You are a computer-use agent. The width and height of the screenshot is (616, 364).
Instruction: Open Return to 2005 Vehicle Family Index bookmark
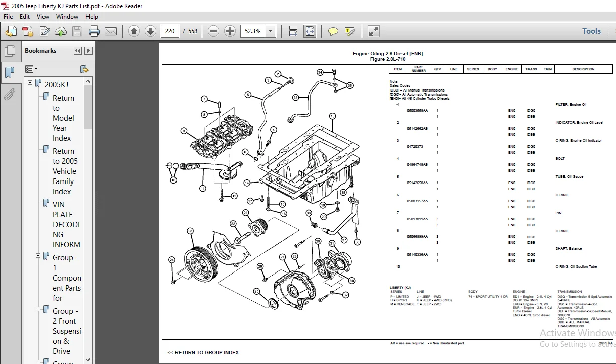pos(65,171)
